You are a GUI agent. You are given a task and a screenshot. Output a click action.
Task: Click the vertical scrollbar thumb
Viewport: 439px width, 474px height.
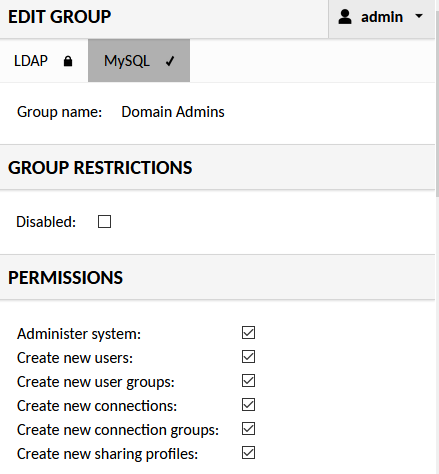[x=437, y=98]
